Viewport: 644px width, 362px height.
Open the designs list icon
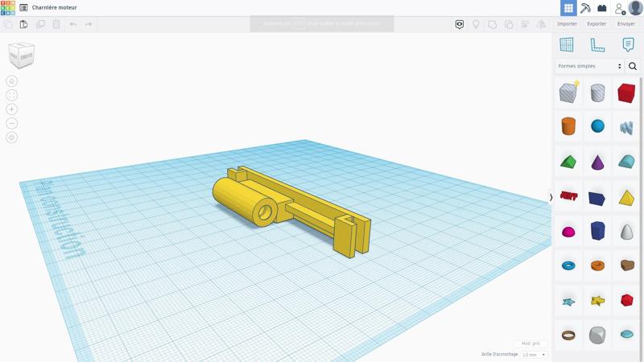click(x=24, y=8)
